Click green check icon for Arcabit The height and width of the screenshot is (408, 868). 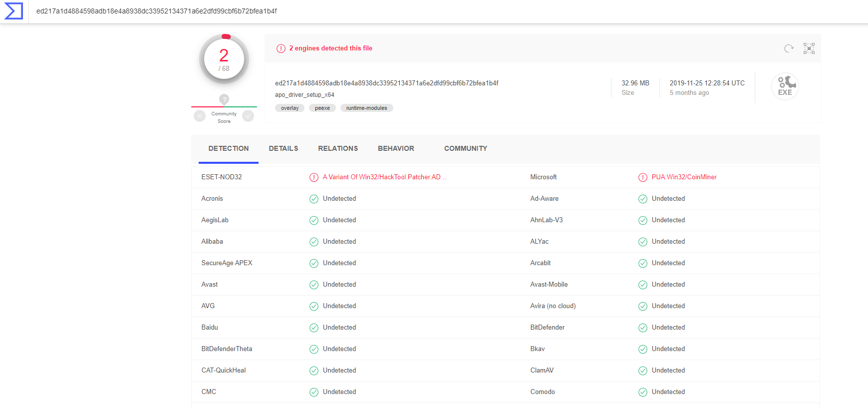coord(643,263)
